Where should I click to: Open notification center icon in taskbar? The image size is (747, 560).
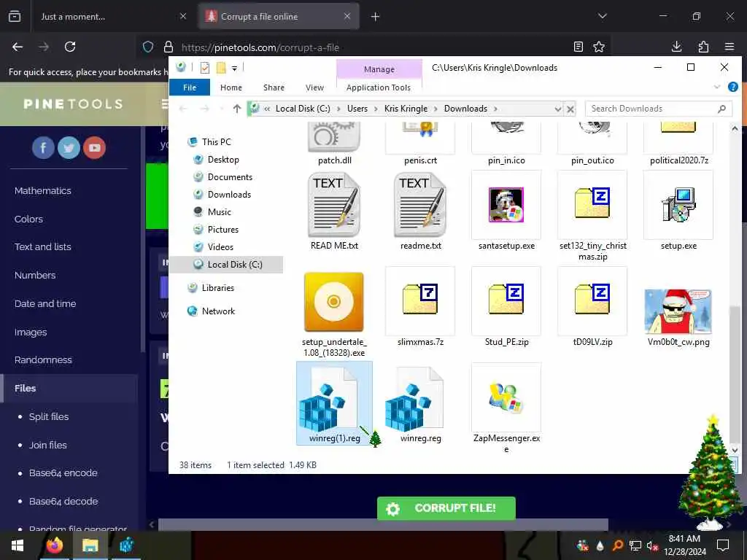(723, 545)
